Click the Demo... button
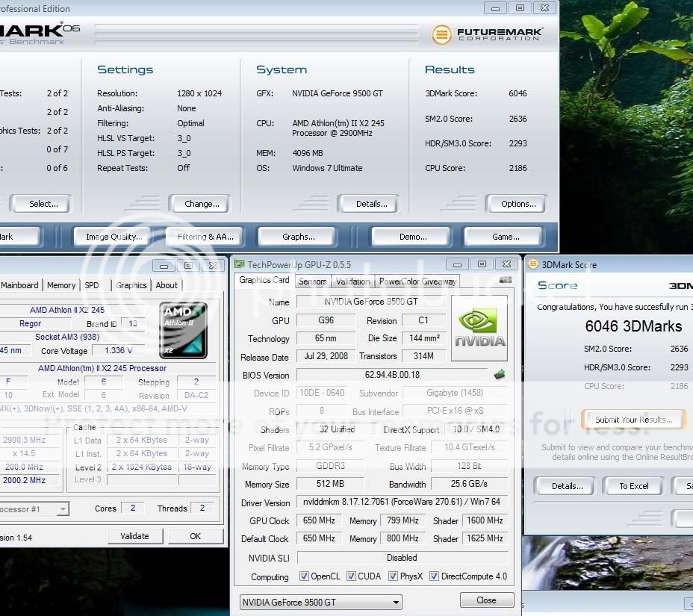693x616 pixels. pyautogui.click(x=411, y=237)
